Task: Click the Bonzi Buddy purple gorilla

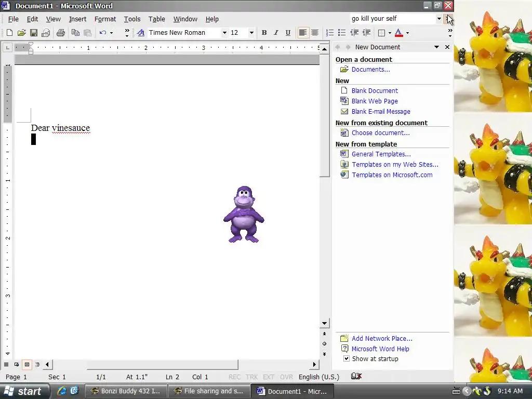Action: point(244,215)
